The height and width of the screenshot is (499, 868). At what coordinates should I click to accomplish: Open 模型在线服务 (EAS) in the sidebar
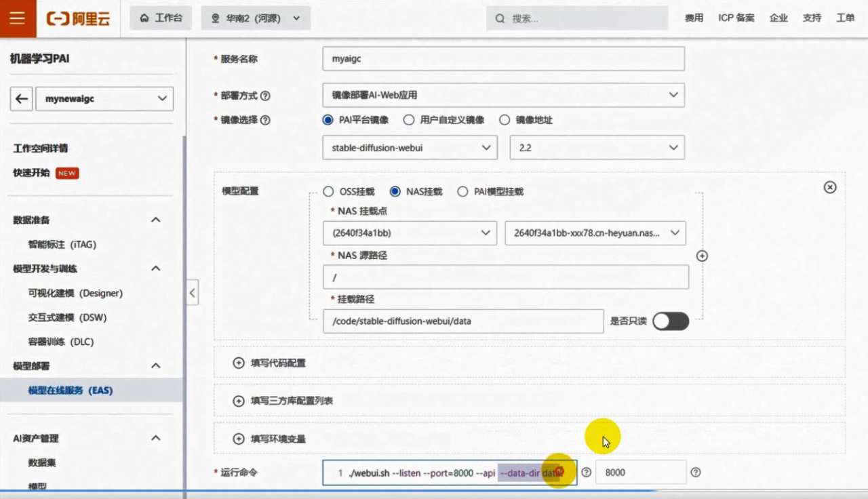[71, 391]
